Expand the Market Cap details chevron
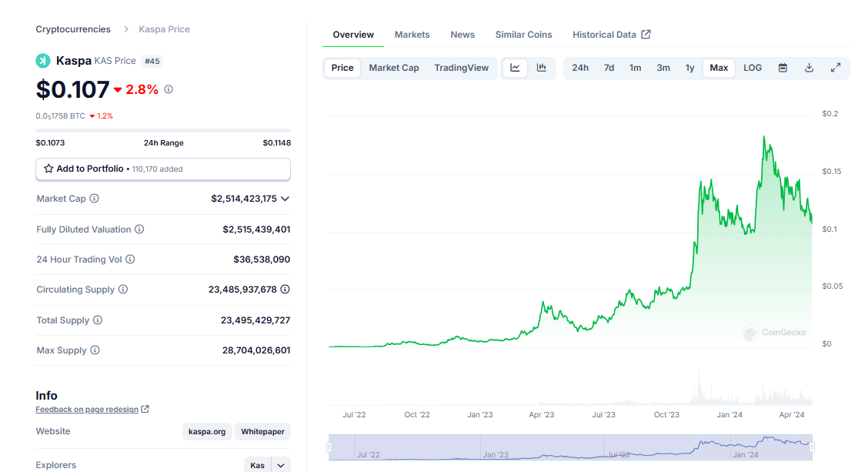Viewport: 868px width, 472px height. pyautogui.click(x=285, y=199)
